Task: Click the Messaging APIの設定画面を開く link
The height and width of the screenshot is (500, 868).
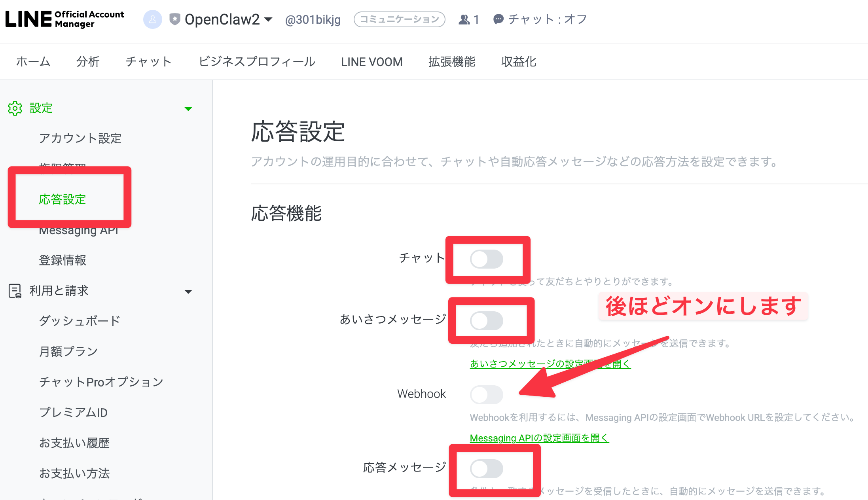Action: [x=539, y=438]
